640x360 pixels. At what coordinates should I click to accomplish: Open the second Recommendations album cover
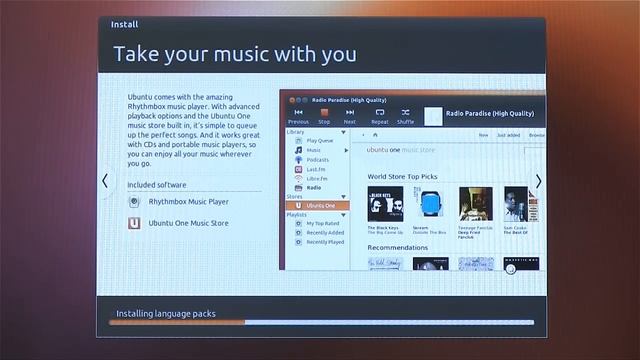[x=431, y=264]
